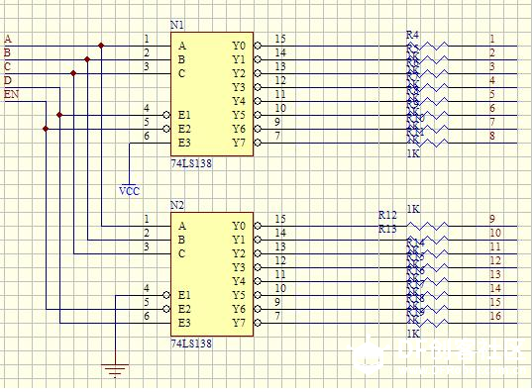
Task: Pick the resistor on output line 12
Action: pyautogui.click(x=428, y=267)
